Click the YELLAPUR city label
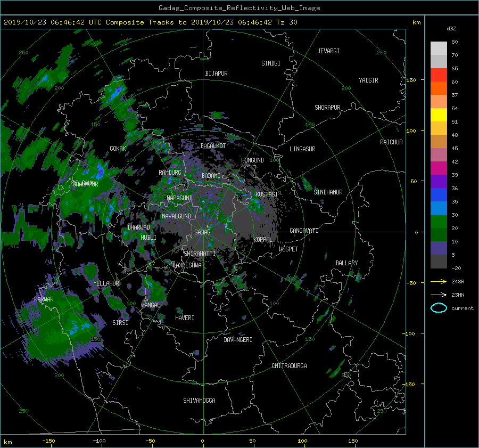 [x=106, y=283]
